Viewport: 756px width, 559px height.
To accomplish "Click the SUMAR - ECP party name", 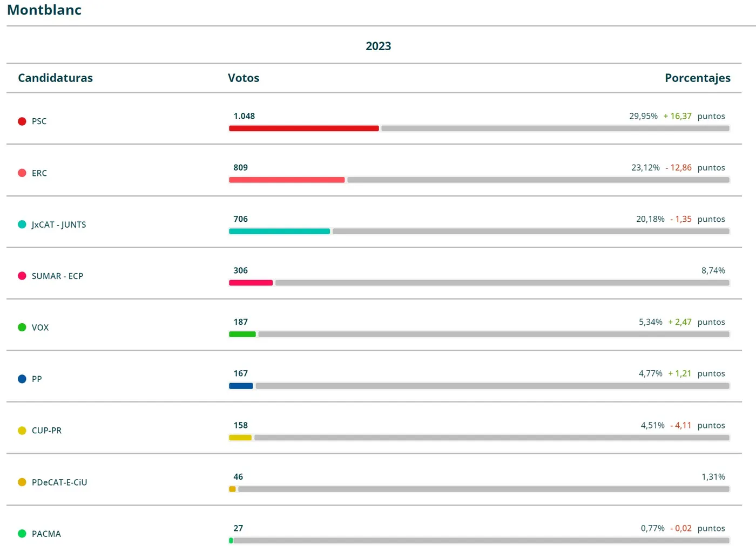I will click(57, 276).
